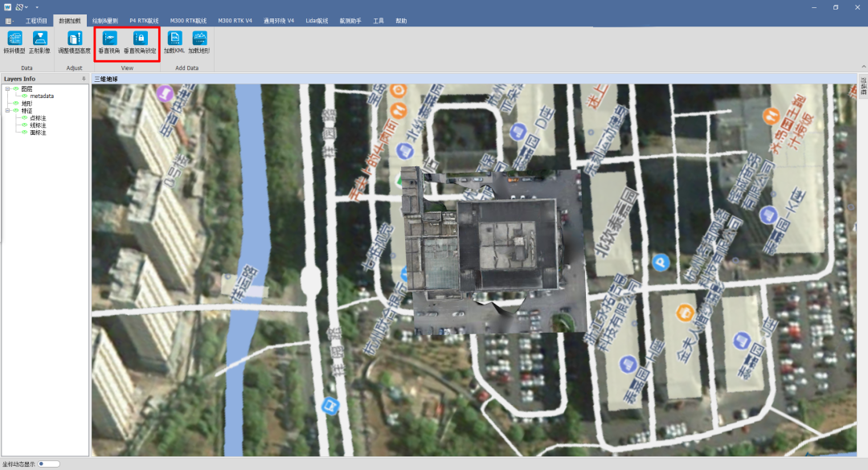Switch to the 绘制&量测 tab
868x470 pixels.
tap(105, 21)
